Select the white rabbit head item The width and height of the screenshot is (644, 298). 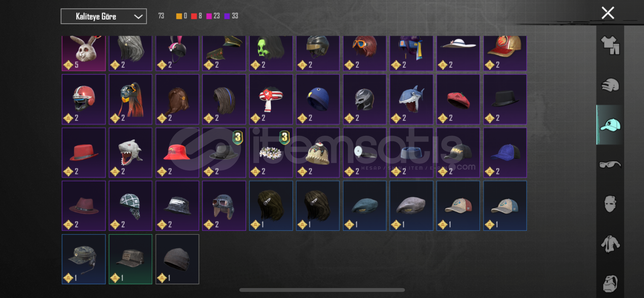pos(84,53)
